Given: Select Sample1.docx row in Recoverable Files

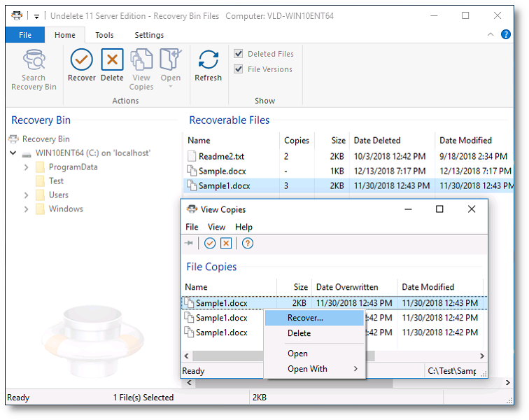Looking at the screenshot, I should tap(348, 185).
